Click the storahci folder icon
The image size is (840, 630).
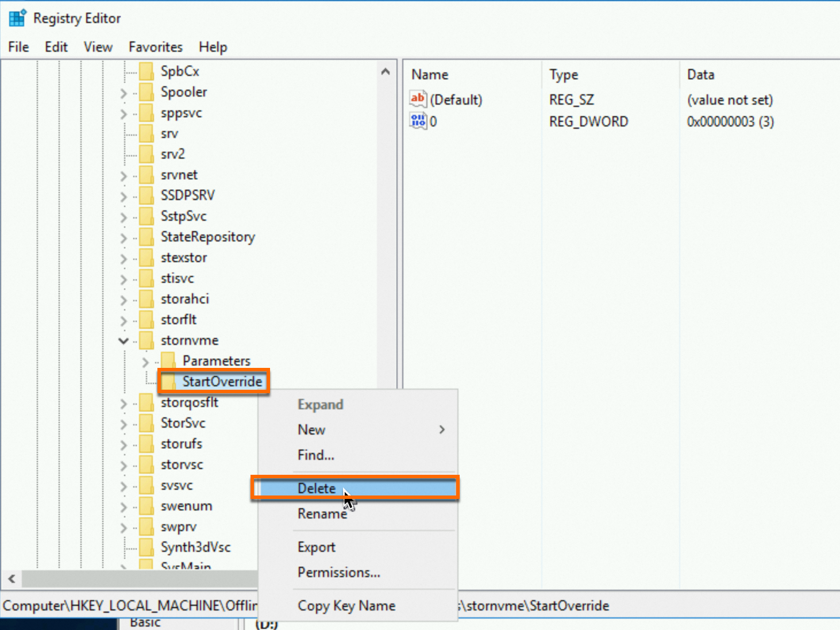(x=147, y=299)
